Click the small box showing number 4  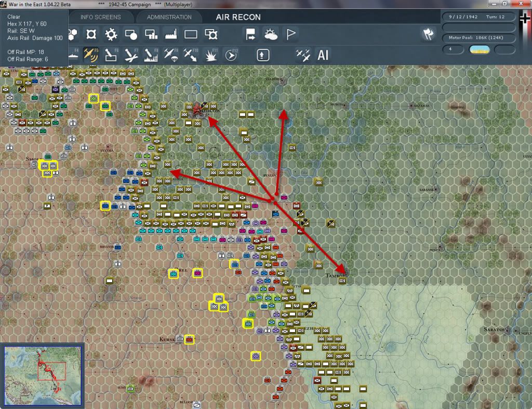pyautogui.click(x=453, y=49)
